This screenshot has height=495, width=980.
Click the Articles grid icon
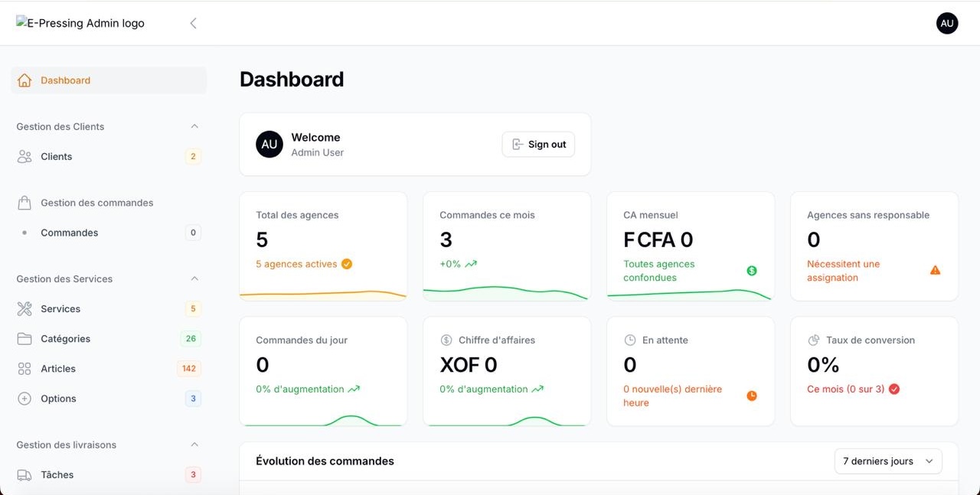(24, 369)
